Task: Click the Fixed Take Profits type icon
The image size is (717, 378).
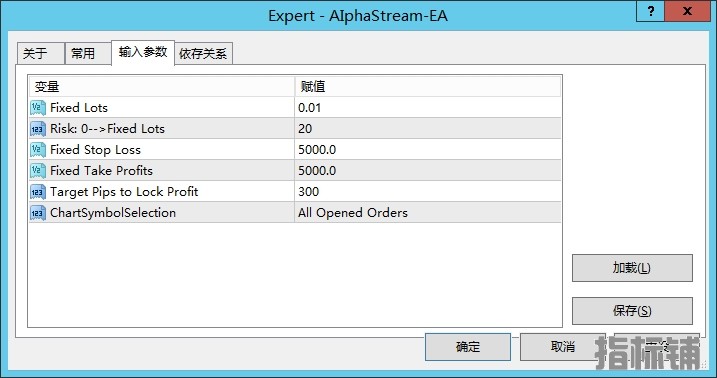Action: click(38, 171)
